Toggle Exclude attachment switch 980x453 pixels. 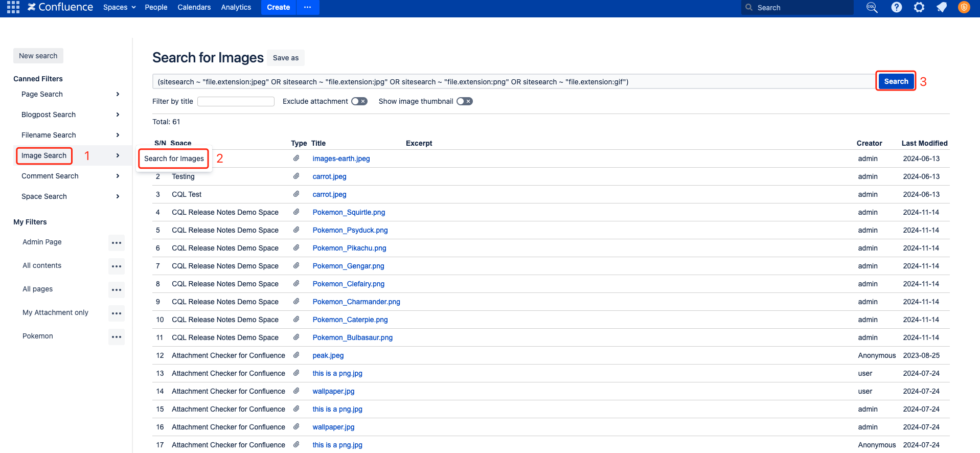coord(359,101)
